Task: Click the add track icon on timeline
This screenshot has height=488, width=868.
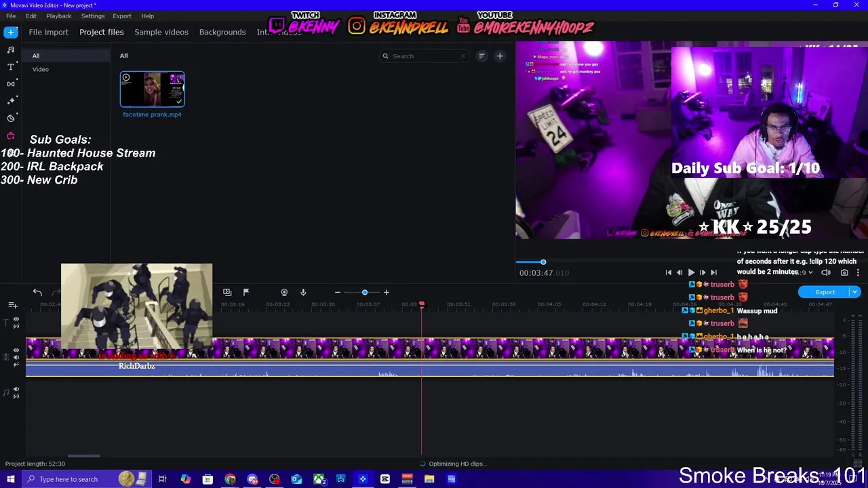Action: point(13,305)
